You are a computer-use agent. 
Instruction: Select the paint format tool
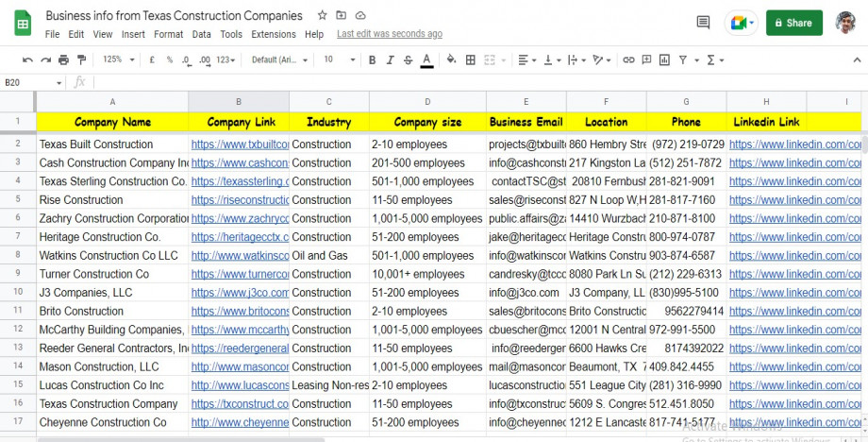point(81,59)
